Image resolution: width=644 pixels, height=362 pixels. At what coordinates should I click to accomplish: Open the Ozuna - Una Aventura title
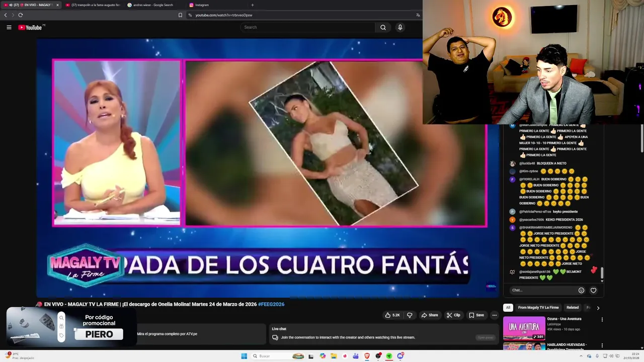point(564,319)
